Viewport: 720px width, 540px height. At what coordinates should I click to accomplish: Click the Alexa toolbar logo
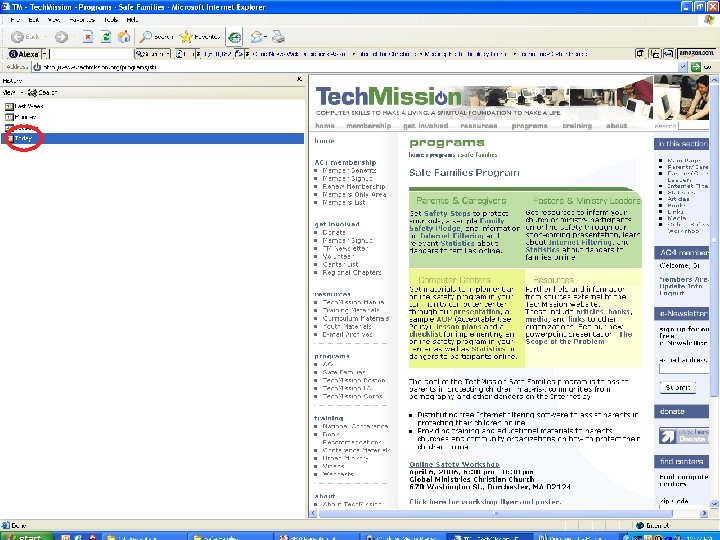pos(24,54)
